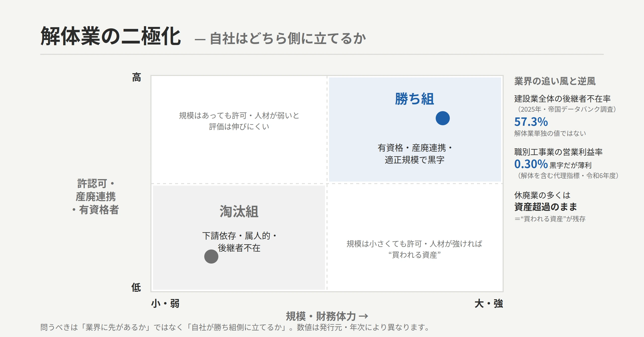Viewport: 644px width, 337px height.
Task: Click the text “買われる資産” in the lower-right quadrant
Action: [415, 255]
